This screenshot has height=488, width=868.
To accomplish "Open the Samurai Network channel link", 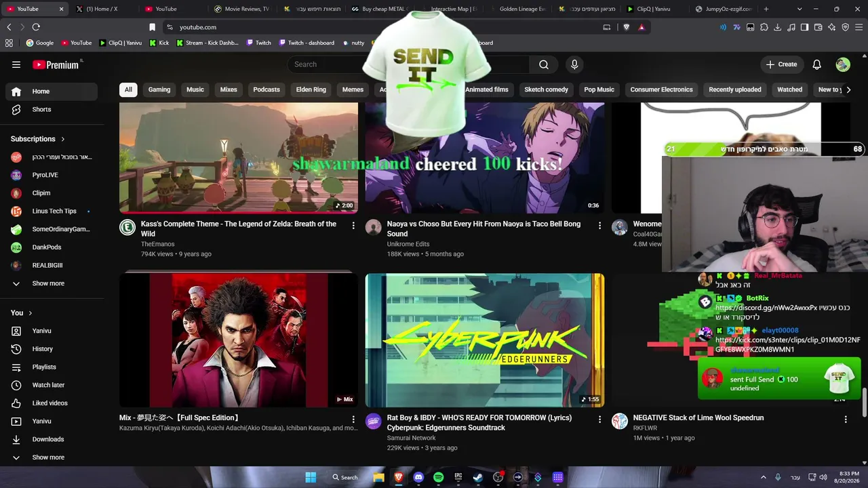I will [412, 438].
